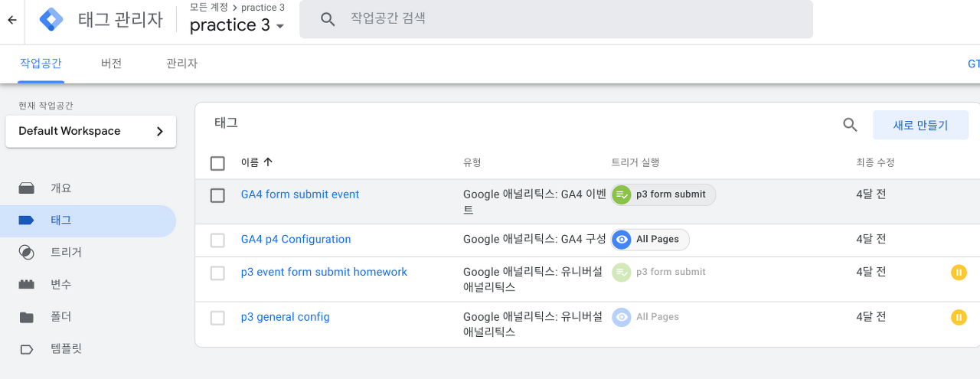Check the GA4 form submit event checkbox
Screen dimensions: 980x379
217,195
